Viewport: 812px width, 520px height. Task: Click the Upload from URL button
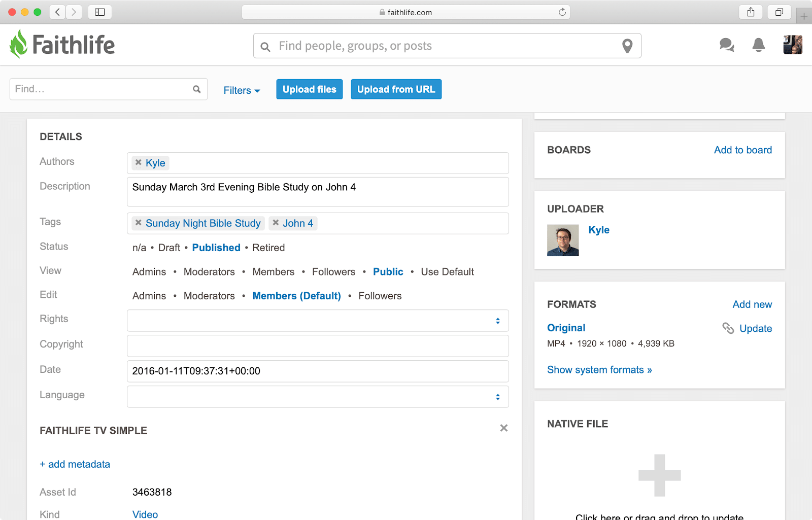click(x=396, y=89)
